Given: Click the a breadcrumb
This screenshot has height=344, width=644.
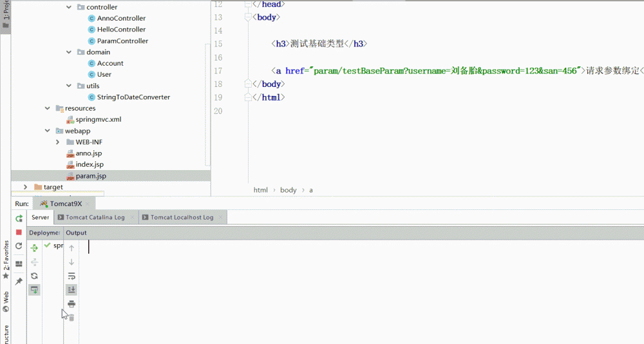Looking at the screenshot, I should [x=311, y=190].
